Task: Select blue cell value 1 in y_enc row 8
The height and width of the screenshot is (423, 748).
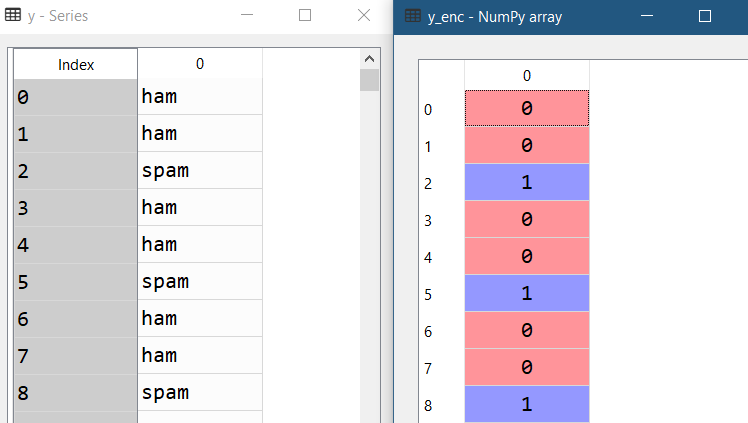Action: [x=527, y=404]
